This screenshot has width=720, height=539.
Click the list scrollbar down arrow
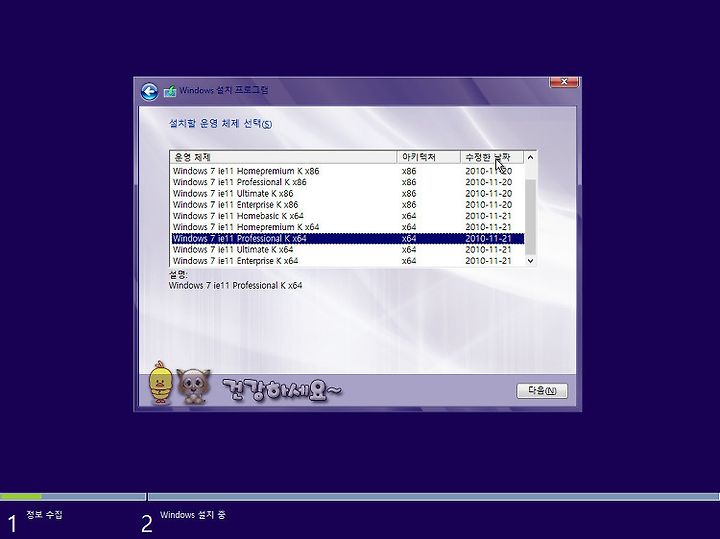[530, 260]
